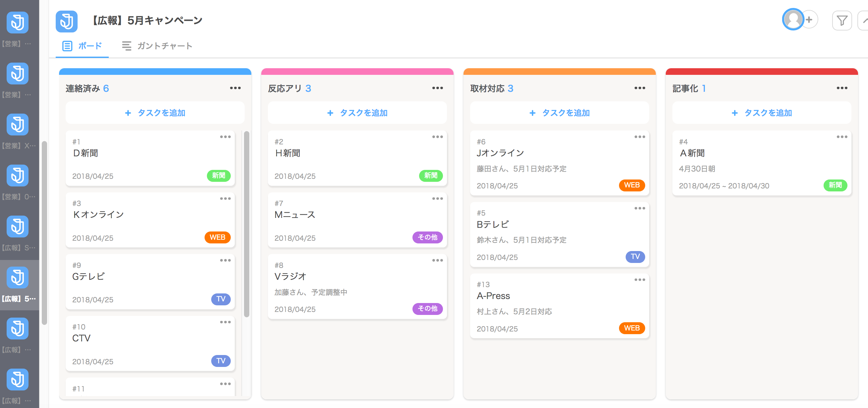This screenshot has height=408, width=868.
Task: Open the Jオンライン task card
Action: (559, 163)
